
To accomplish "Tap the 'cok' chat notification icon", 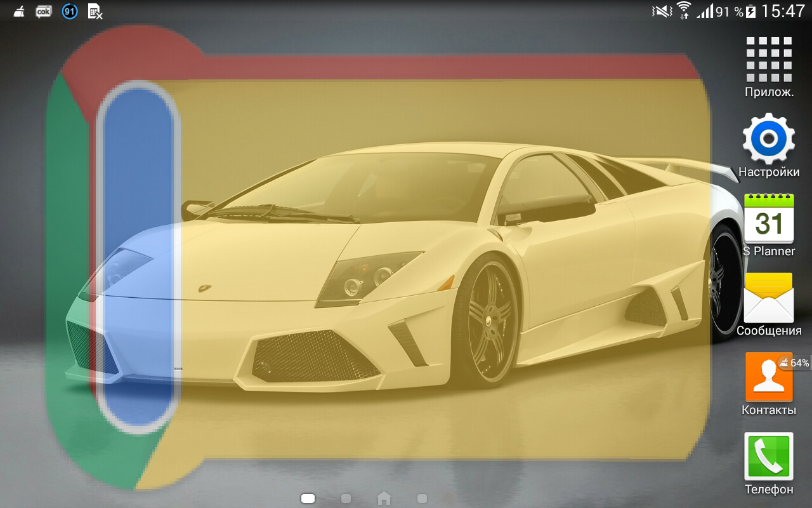I will pyautogui.click(x=44, y=11).
